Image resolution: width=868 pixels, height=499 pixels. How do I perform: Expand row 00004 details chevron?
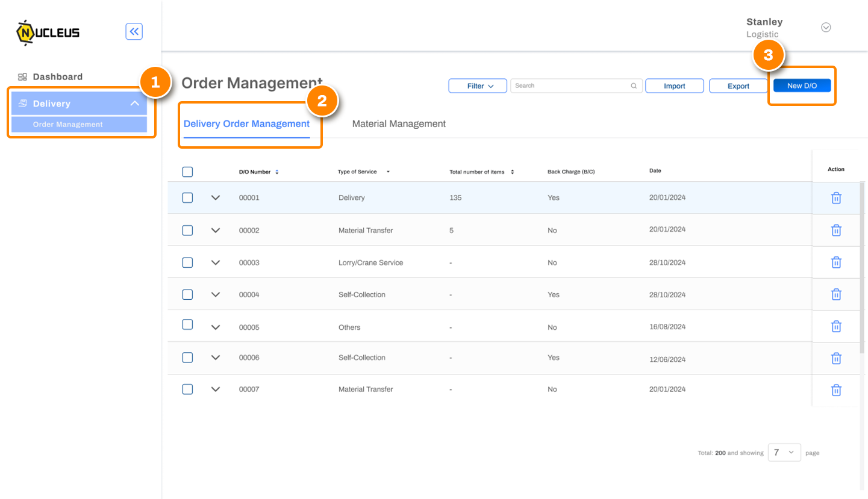[x=216, y=294]
